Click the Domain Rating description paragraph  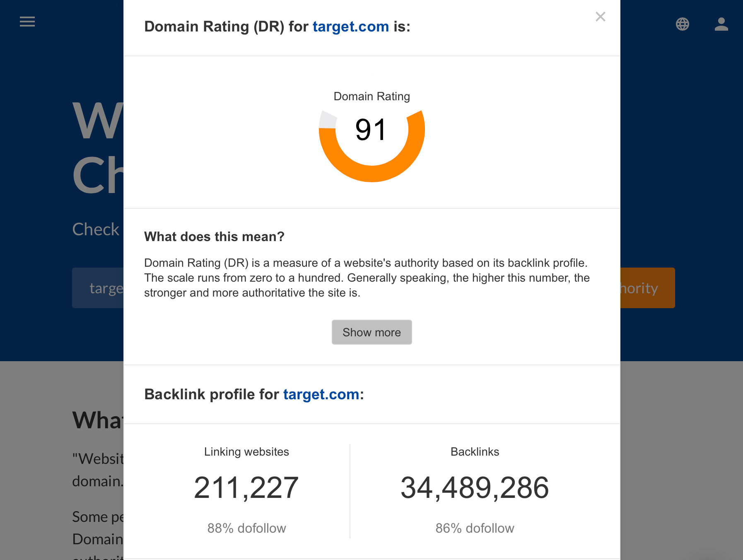[x=367, y=278]
